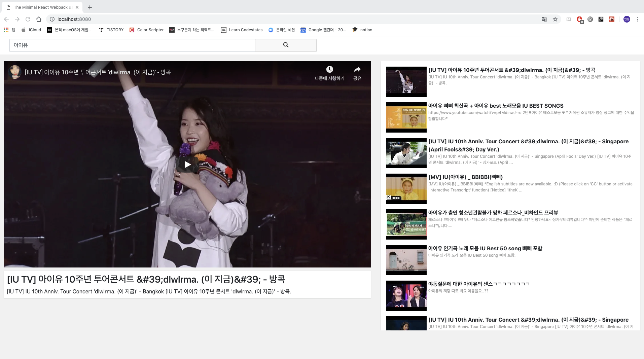Click the Watch later clock icon
The width and height of the screenshot is (644, 359).
point(329,69)
